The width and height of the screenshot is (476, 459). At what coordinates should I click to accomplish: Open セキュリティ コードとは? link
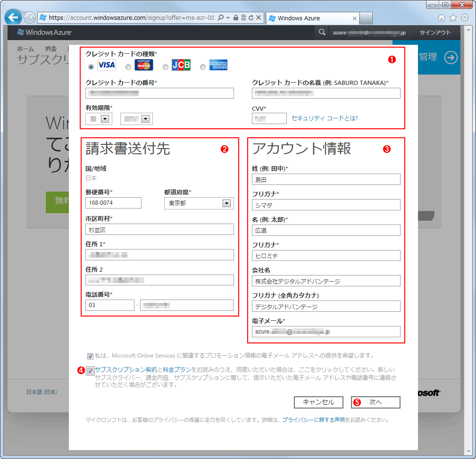325,118
